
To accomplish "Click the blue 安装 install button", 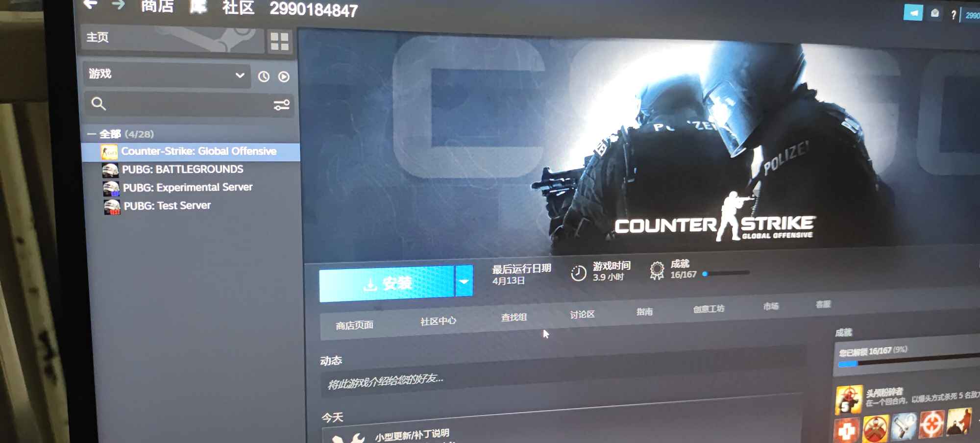I will [387, 283].
